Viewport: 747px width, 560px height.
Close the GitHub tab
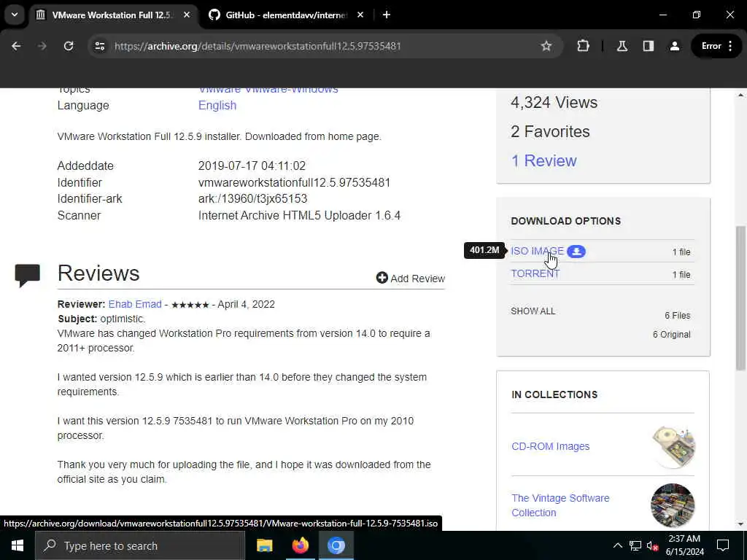click(360, 15)
